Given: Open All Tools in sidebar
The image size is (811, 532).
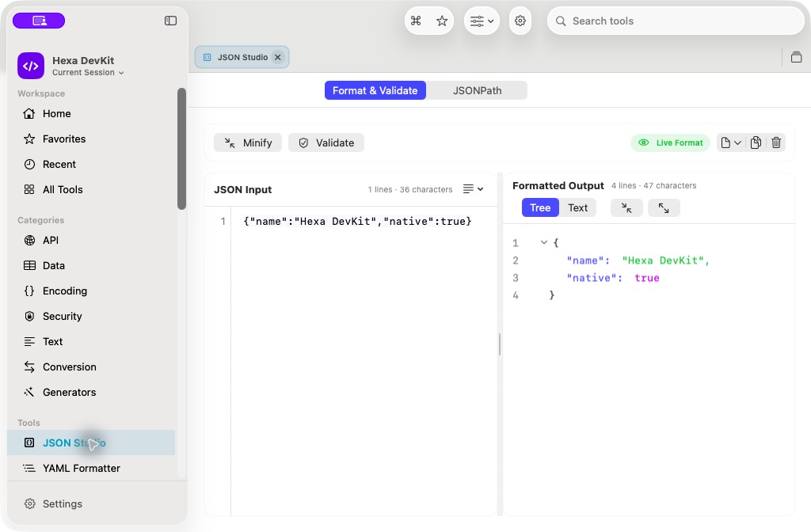Looking at the screenshot, I should click(x=91, y=190).
